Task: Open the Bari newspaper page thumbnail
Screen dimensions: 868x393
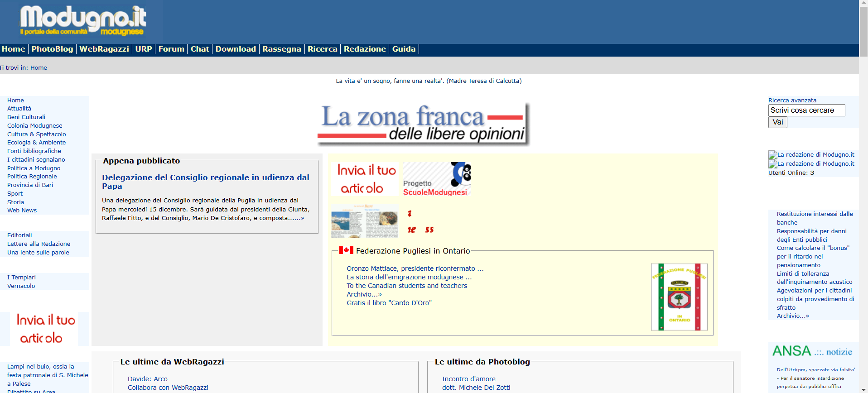Action: point(365,221)
